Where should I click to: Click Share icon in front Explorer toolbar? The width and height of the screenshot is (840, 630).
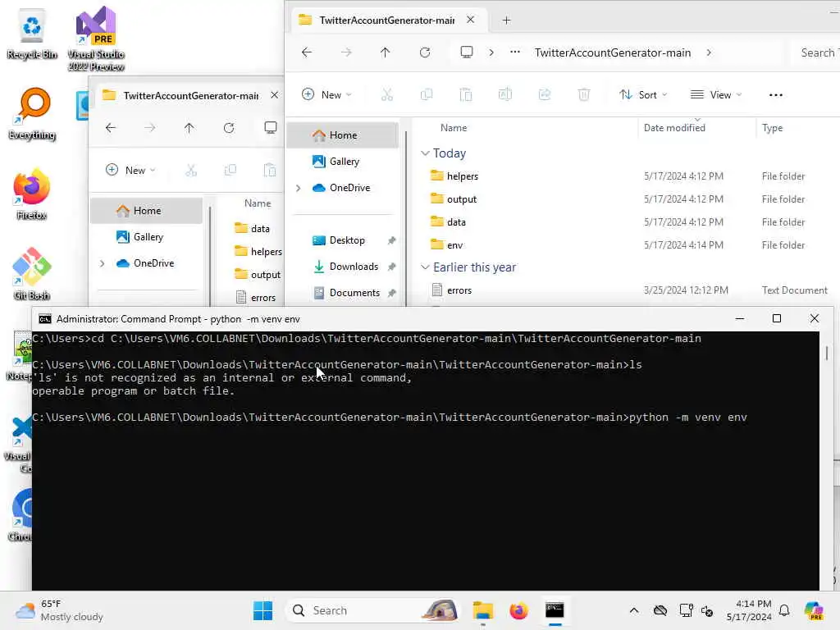pos(545,95)
